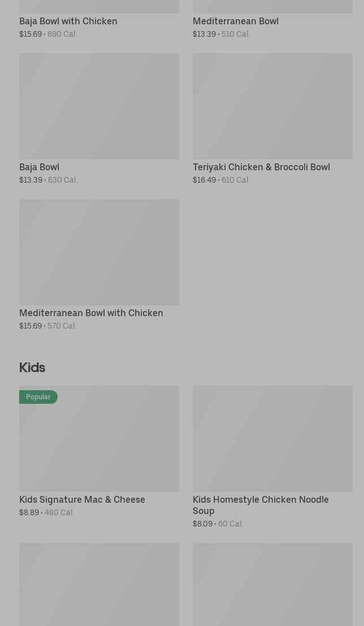This screenshot has width=364, height=626.
Task: Click the $8.09 price under the Chicken Noodle Soup
Action: coord(202,524)
